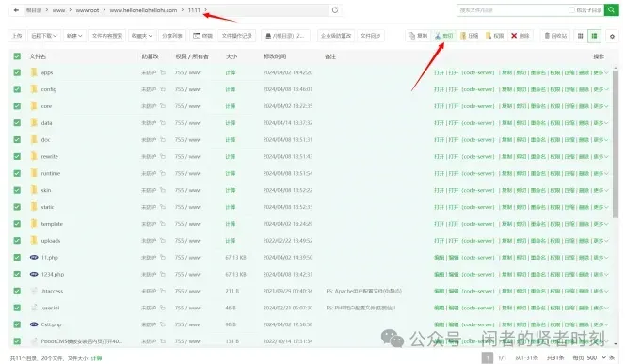The image size is (625, 364).
Task: Open the remote download (远程下载) dropdown
Action: tap(44, 36)
